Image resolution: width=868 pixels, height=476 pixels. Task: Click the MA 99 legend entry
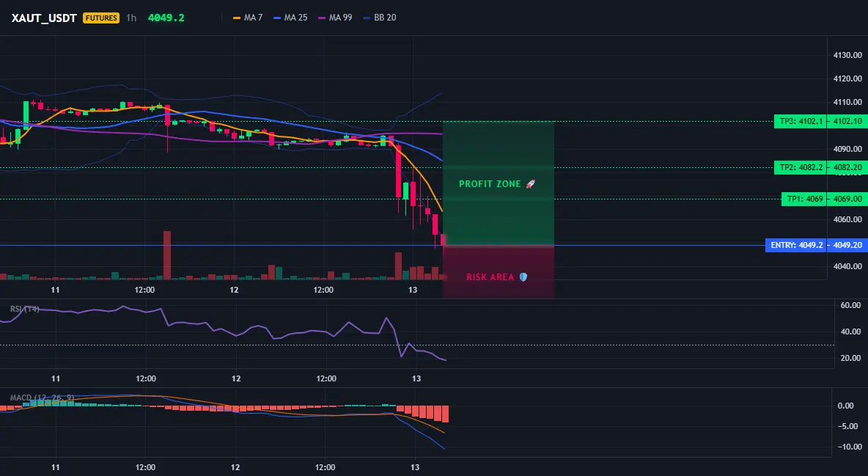pyautogui.click(x=336, y=18)
